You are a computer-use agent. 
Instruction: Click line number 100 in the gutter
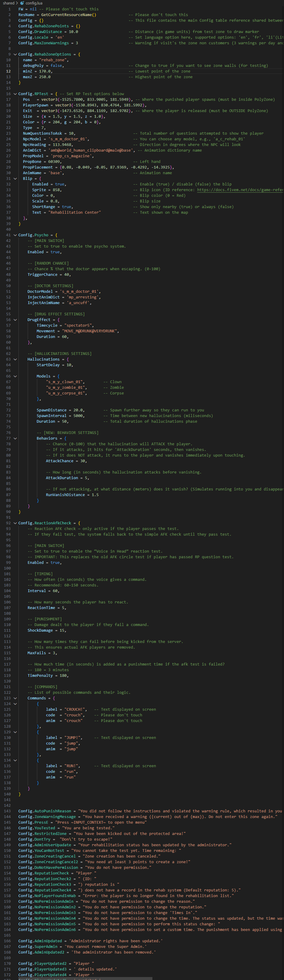7,568
